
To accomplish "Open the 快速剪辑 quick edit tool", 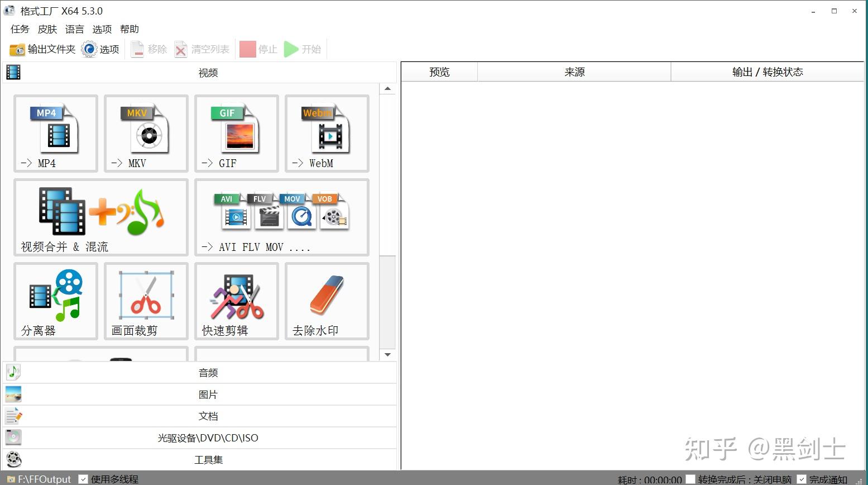I will click(x=237, y=301).
